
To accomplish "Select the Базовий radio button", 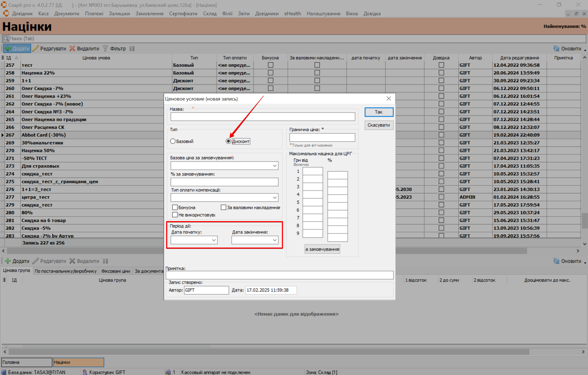I will click(x=173, y=141).
